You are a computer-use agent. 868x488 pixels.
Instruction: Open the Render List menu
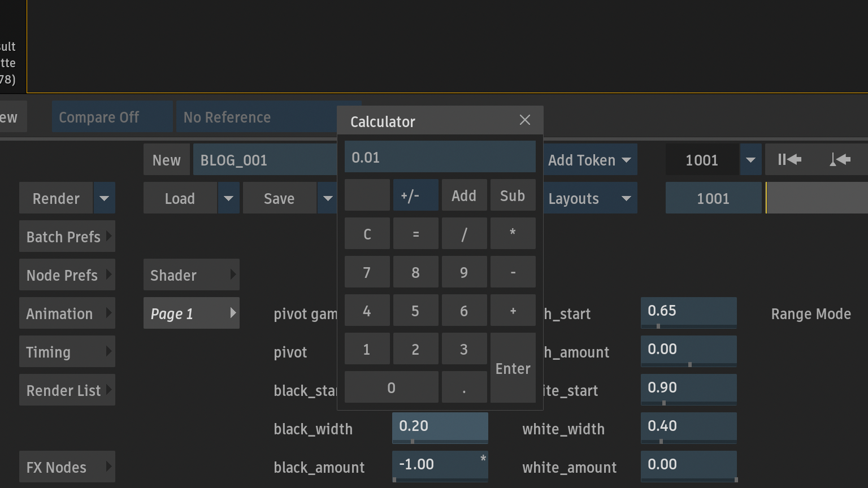(x=67, y=390)
